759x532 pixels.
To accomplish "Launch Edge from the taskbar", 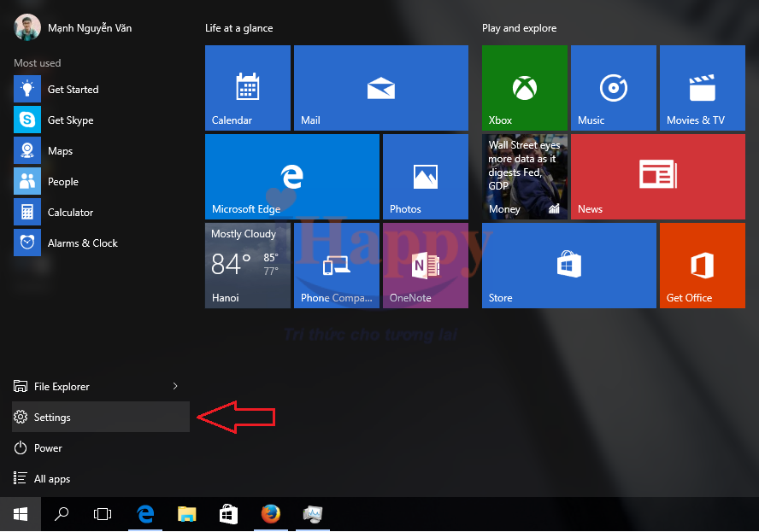I will 145,514.
